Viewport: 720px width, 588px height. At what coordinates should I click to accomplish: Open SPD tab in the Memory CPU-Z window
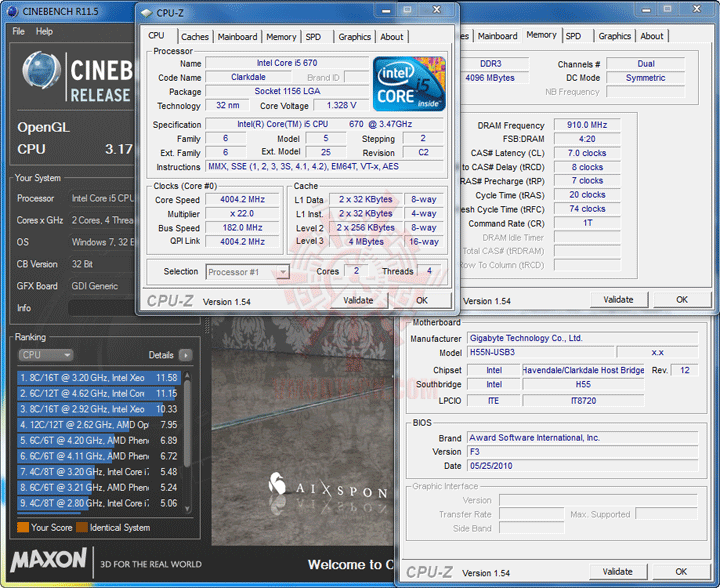point(573,36)
